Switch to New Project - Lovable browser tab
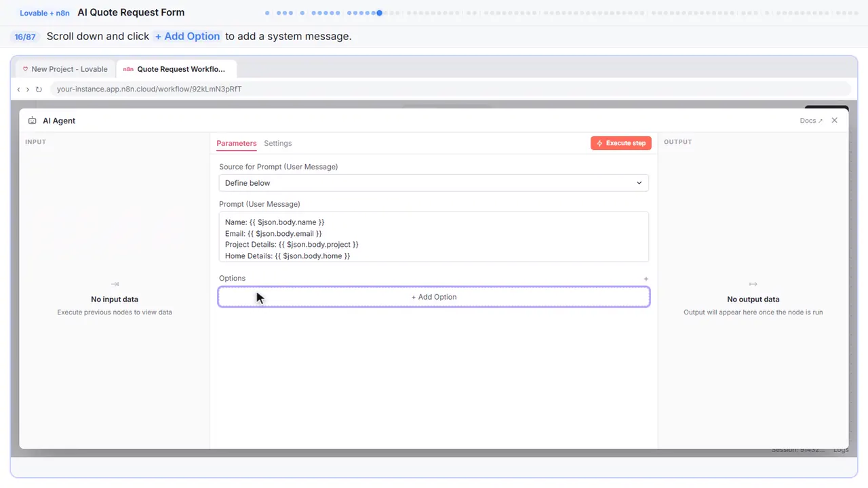This screenshot has height=488, width=868. [66, 69]
